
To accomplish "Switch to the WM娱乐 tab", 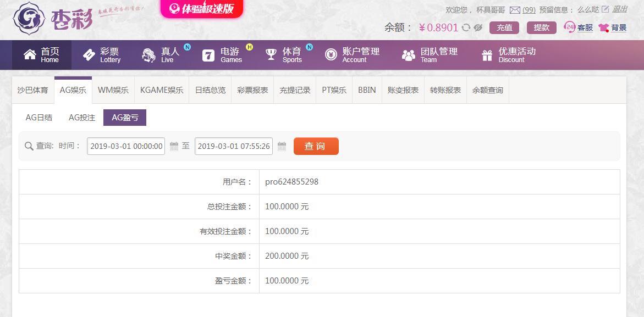I will coord(113,90).
